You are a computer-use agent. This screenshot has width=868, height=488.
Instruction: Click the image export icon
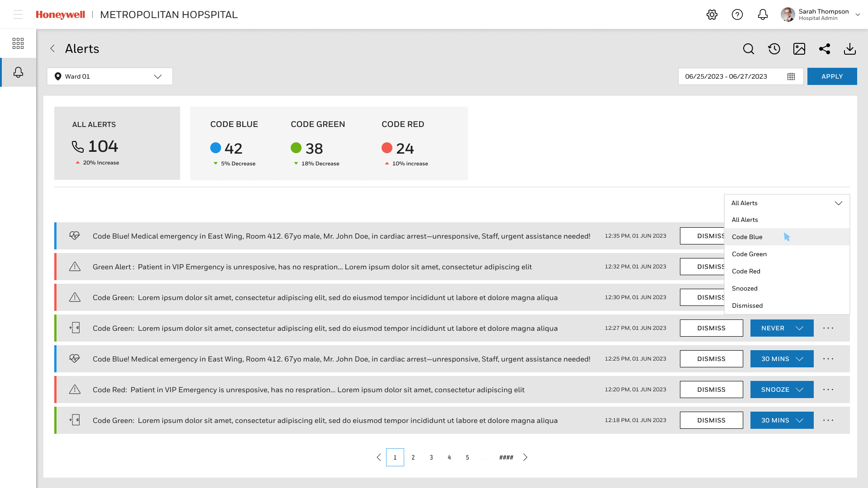pos(799,49)
